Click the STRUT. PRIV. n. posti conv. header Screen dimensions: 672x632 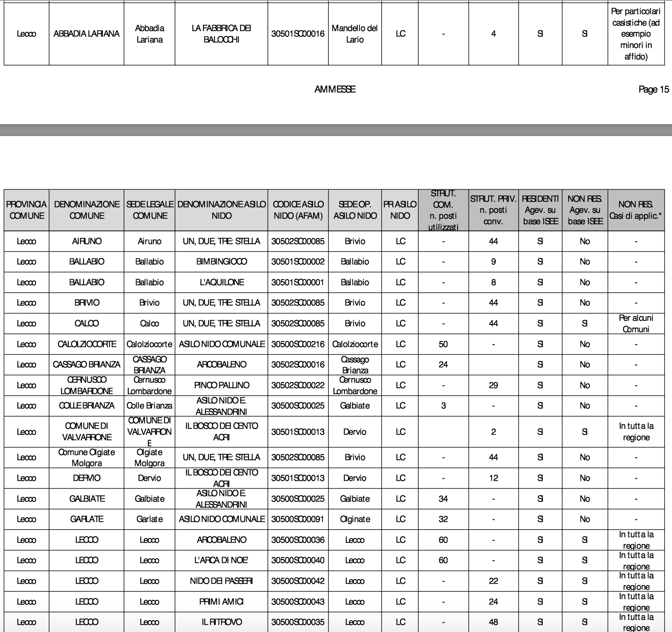pos(493,210)
